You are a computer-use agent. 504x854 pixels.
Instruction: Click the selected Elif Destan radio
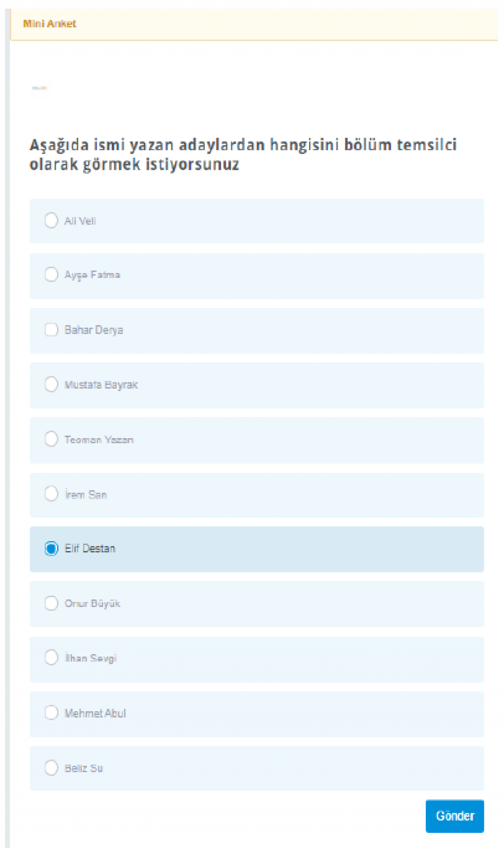[x=51, y=548]
